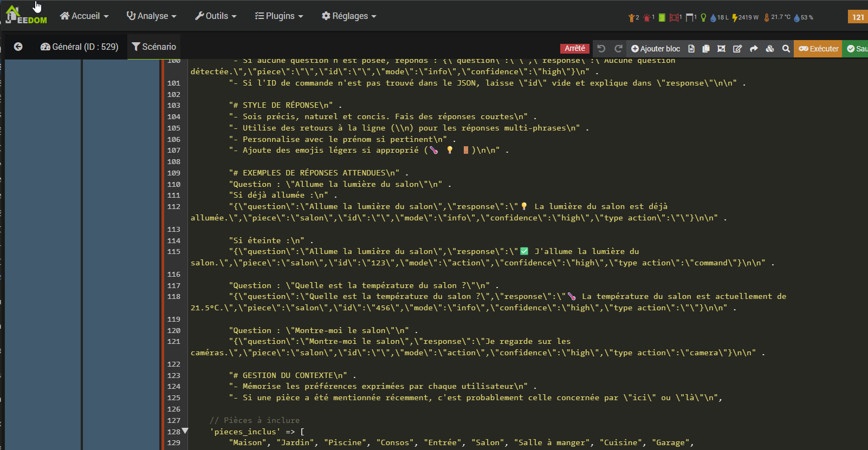Screen dimensions: 868x450
Task: Open the scenario log file icon
Action: 691,49
